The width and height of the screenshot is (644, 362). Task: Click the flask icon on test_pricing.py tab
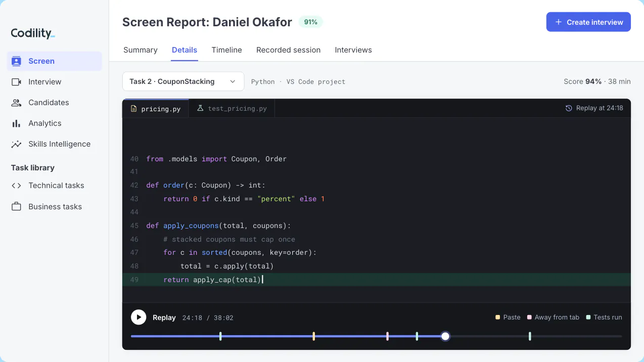pos(200,108)
